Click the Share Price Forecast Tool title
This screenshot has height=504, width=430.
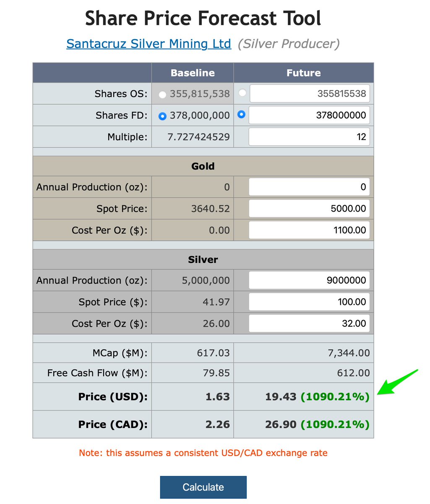click(203, 18)
